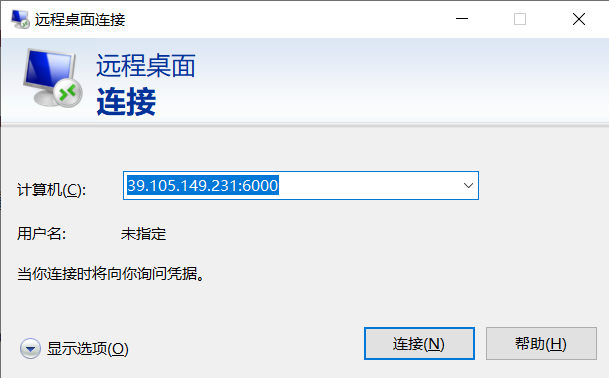This screenshot has width=609, height=378.
Task: Click the highlighted 39.105.149.231:6000 address
Action: [x=203, y=186]
